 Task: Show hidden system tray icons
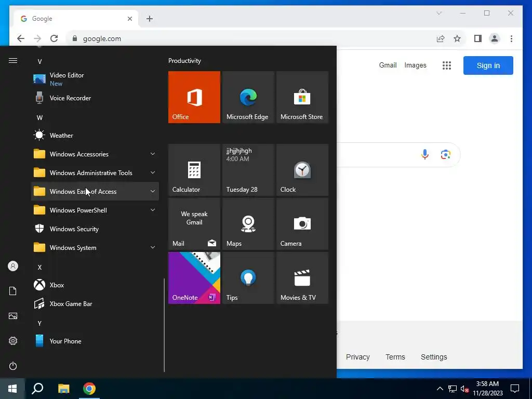pyautogui.click(x=440, y=389)
